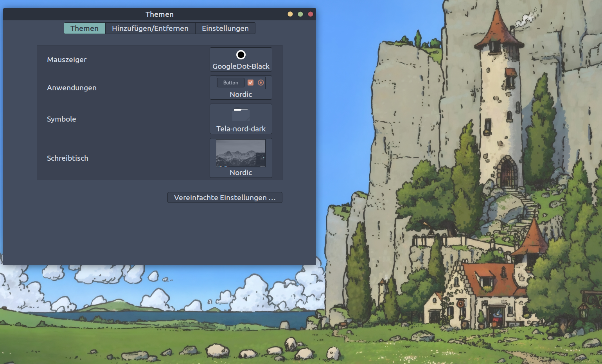
Task: Choose mouse pointer theme GoogleDot-Black
Action: (241, 59)
